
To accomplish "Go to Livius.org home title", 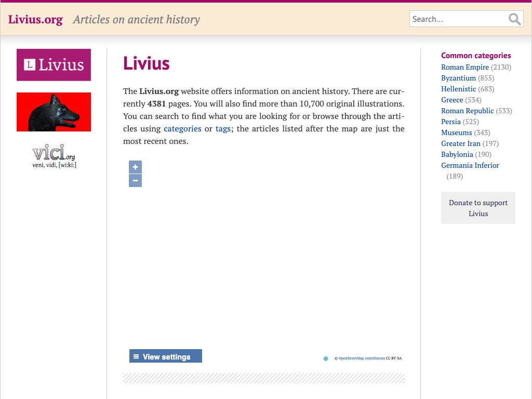I will [x=35, y=20].
